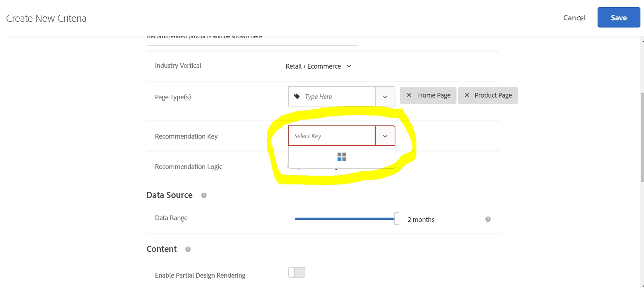Remove the Home Page tag
This screenshot has height=288, width=644.
[x=409, y=95]
